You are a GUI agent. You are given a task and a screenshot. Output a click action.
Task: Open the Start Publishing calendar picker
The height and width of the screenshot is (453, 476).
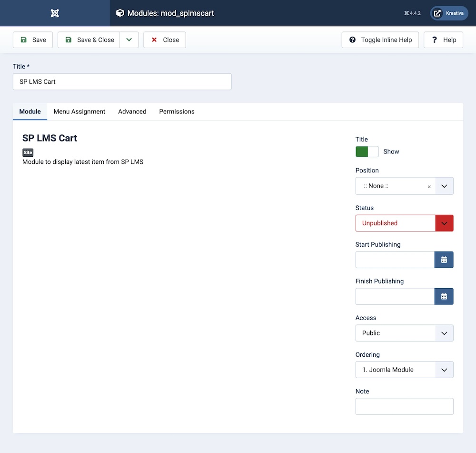[x=444, y=260]
